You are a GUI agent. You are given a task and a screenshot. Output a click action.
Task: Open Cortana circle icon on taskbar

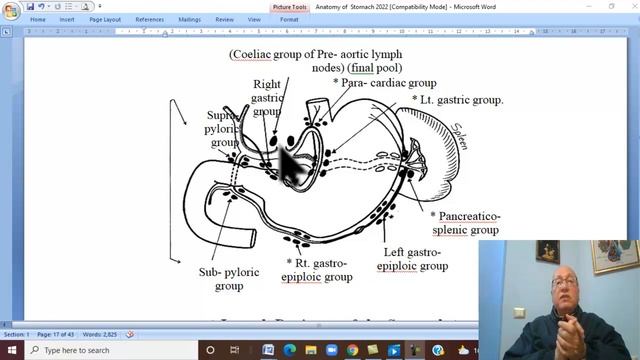click(210, 350)
